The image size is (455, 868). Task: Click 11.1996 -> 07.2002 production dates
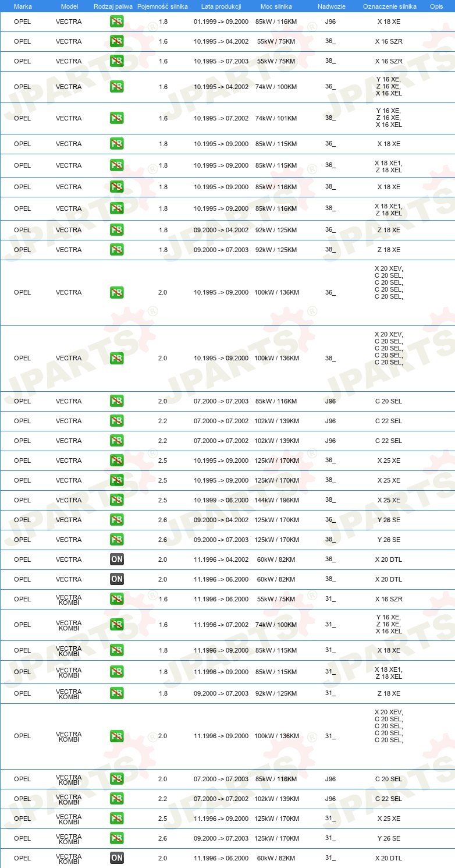221,625
